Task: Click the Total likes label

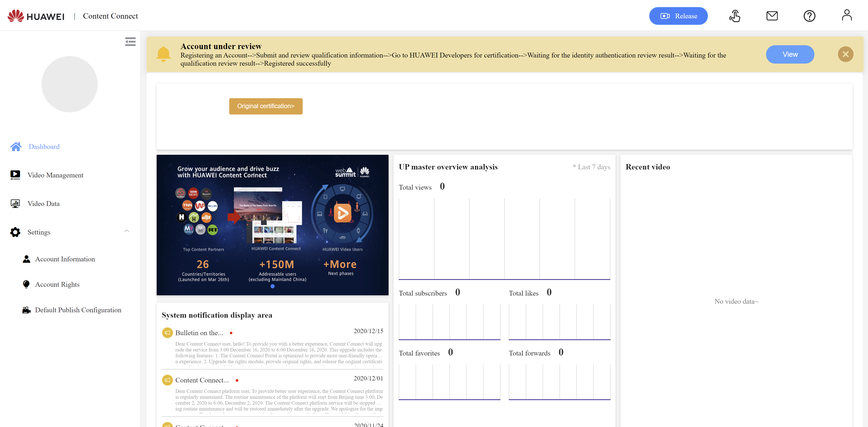Action: 524,293
